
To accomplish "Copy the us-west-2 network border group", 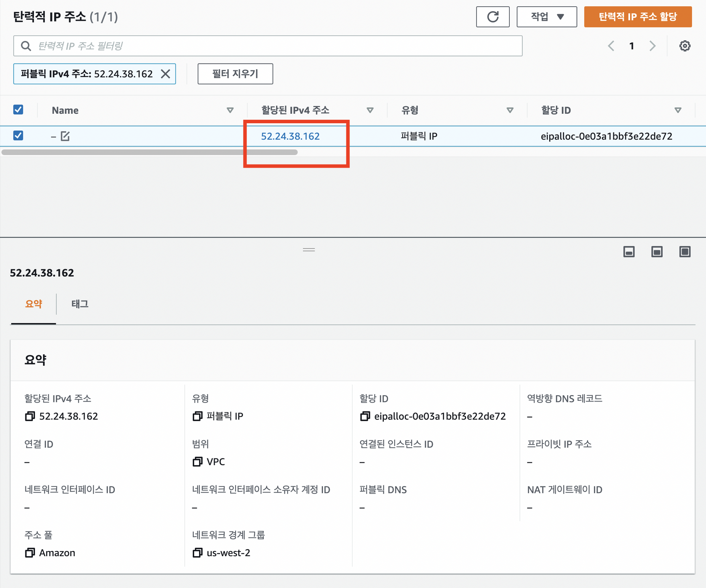I will click(x=197, y=553).
